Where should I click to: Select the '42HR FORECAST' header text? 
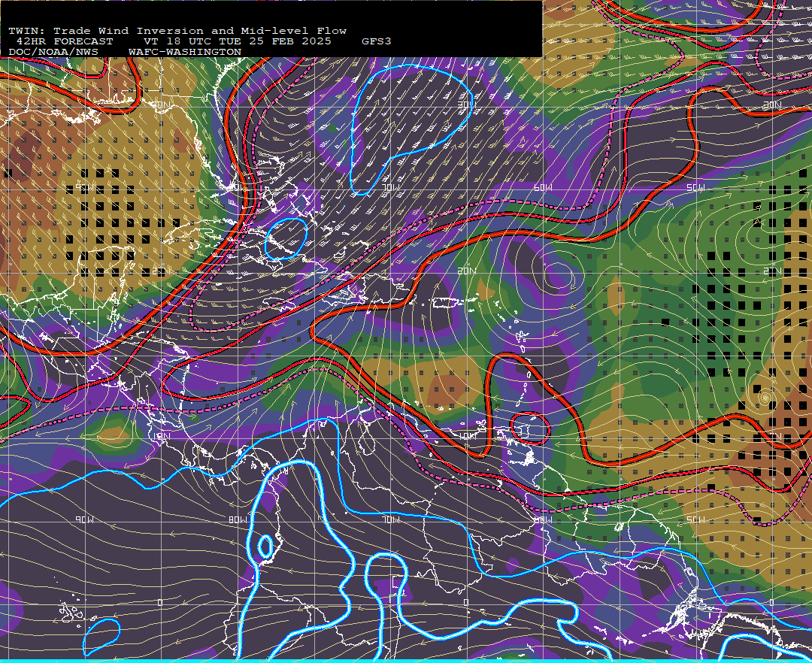[x=65, y=41]
